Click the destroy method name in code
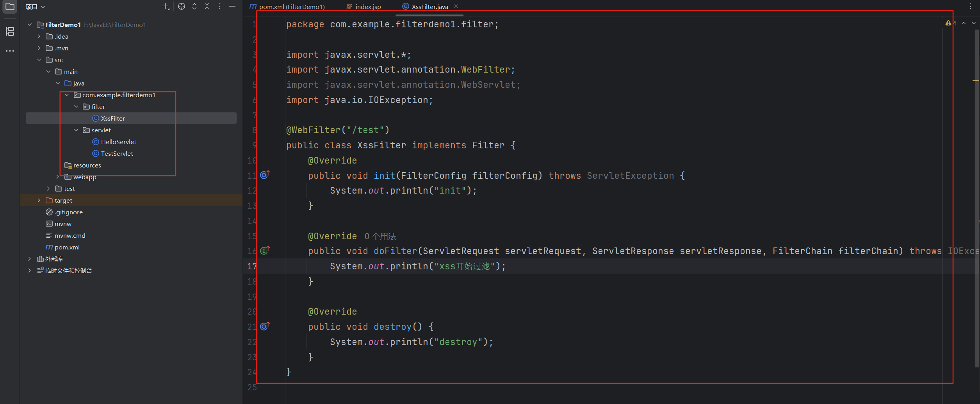The height and width of the screenshot is (404, 980). [392, 327]
